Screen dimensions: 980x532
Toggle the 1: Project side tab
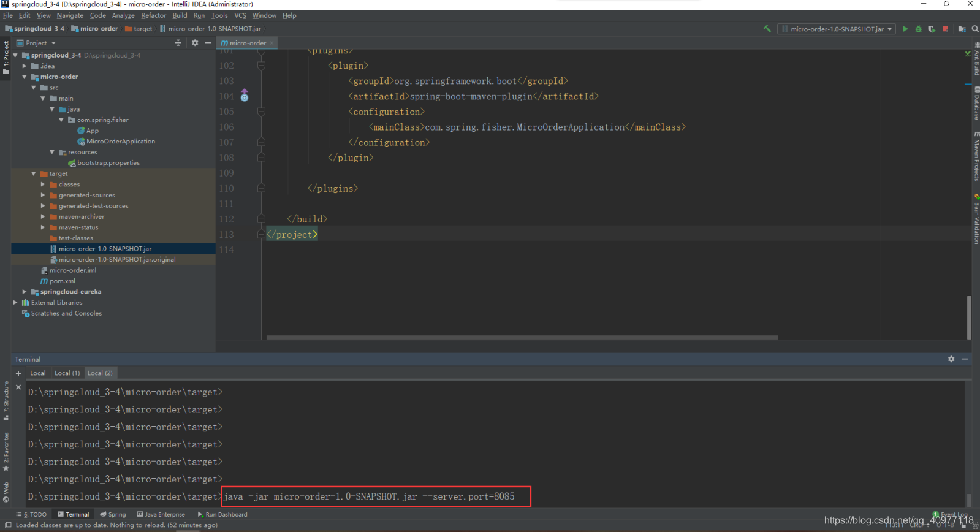pos(6,57)
